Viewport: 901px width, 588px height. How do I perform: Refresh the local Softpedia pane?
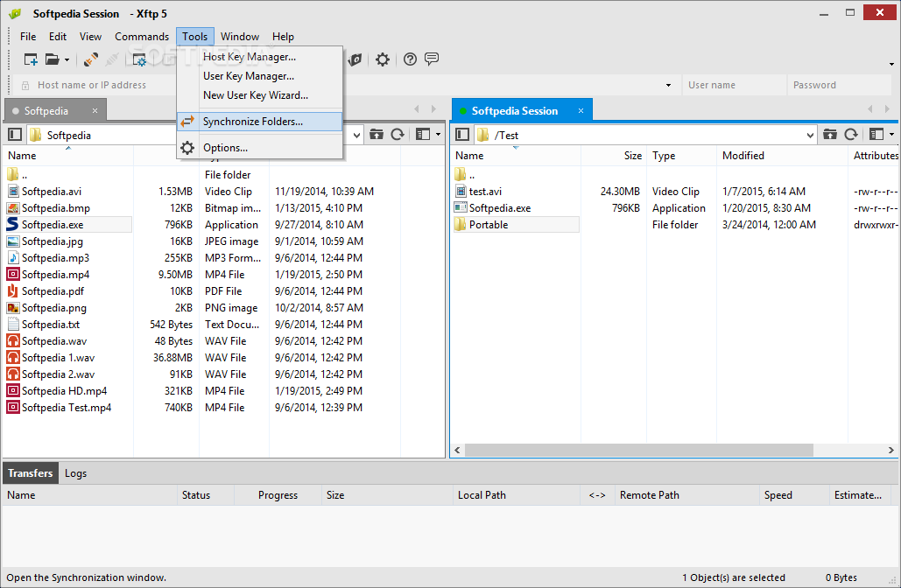(398, 135)
